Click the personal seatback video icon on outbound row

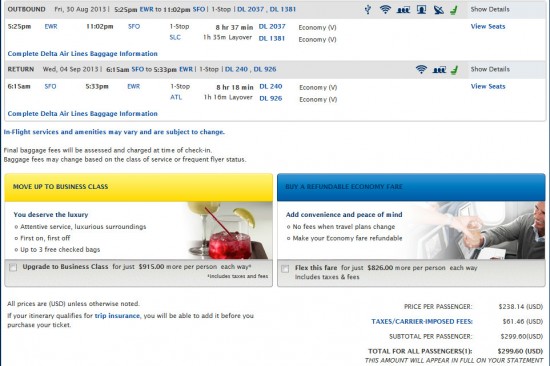pyautogui.click(x=421, y=9)
